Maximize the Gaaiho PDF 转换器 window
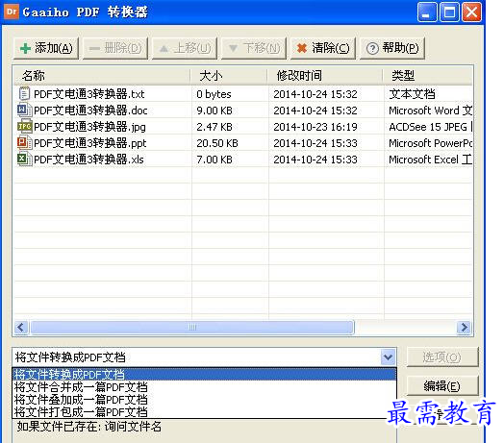This screenshot has height=443, width=504. tap(449, 12)
